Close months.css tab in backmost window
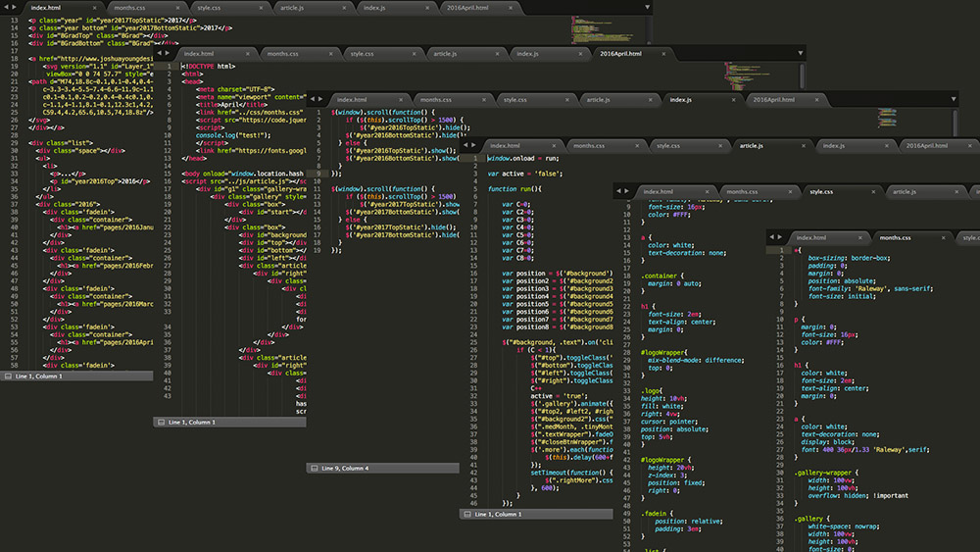 tap(177, 8)
